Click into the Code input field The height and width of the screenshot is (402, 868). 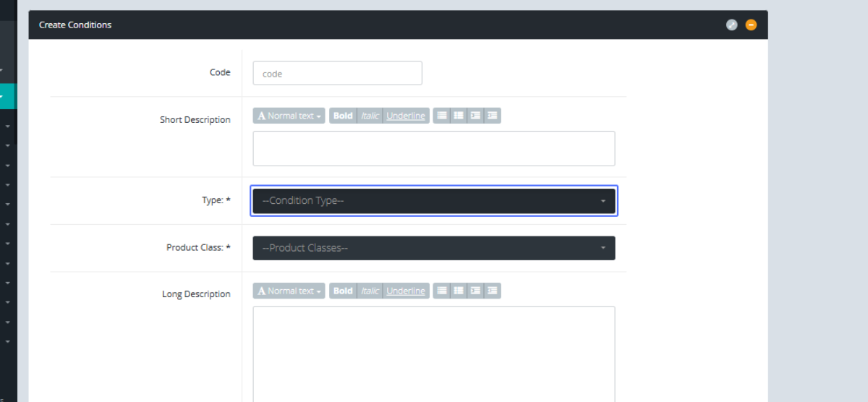click(x=337, y=73)
